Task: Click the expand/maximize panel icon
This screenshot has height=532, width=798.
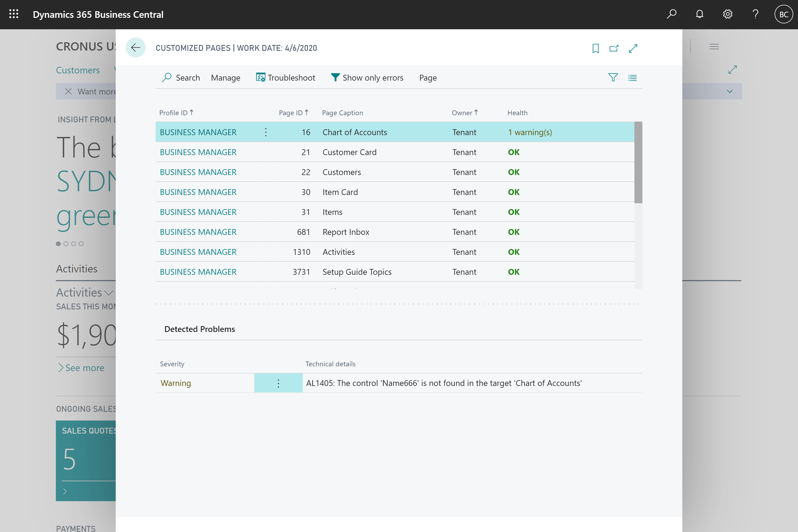Action: coord(634,48)
